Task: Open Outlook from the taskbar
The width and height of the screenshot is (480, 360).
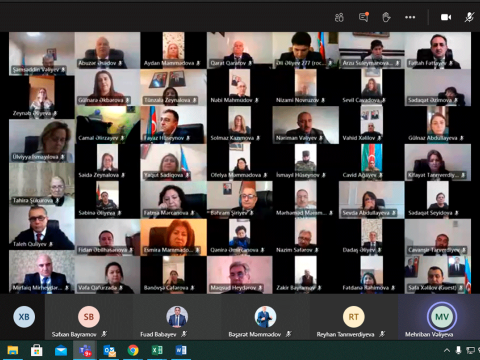Action: coord(109,351)
